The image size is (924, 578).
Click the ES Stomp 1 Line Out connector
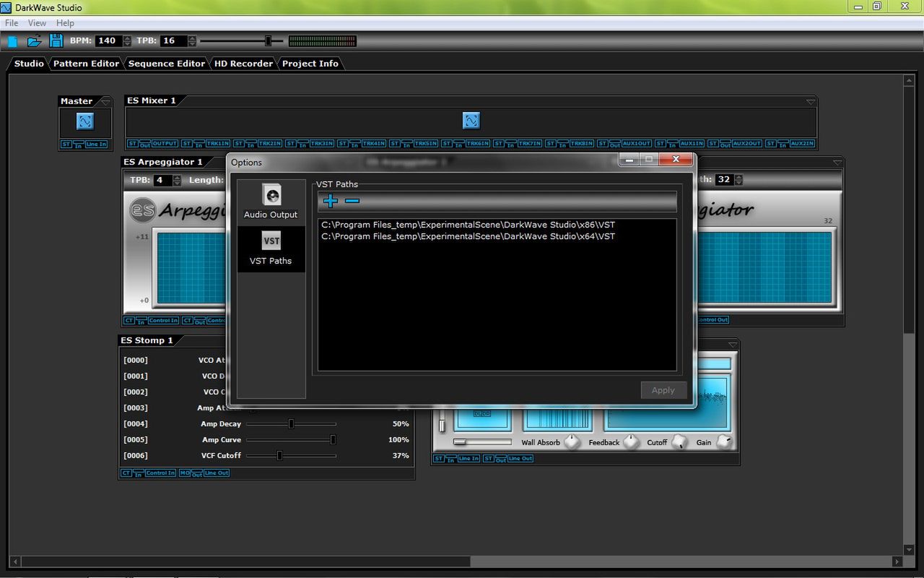[x=217, y=473]
